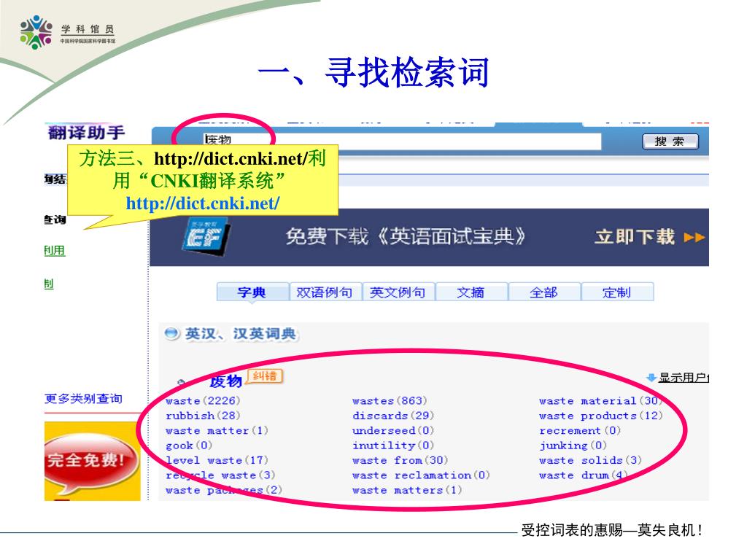747x560 pixels.
Task: Click 立即下载 in the banner
Action: [x=635, y=237]
